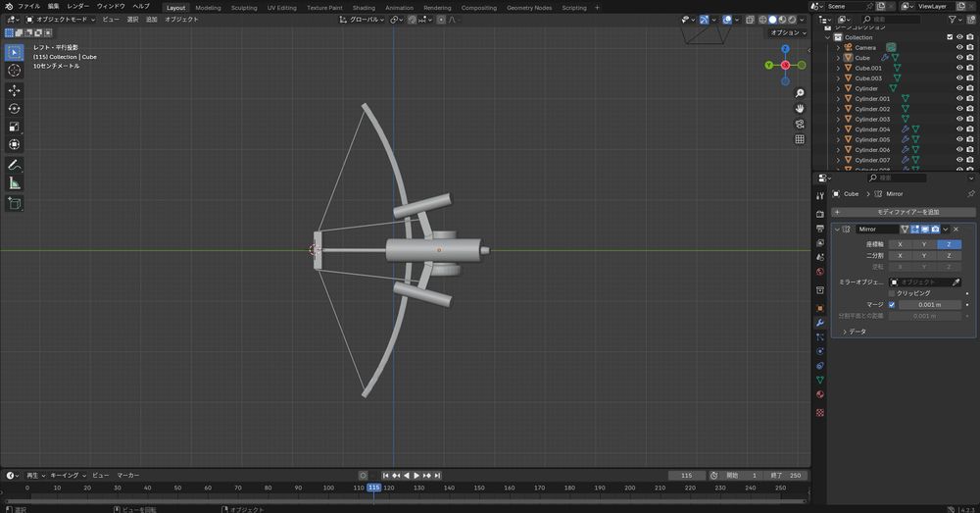This screenshot has width=980, height=513.
Task: Click the pan hand viewport icon
Action: pyautogui.click(x=800, y=108)
